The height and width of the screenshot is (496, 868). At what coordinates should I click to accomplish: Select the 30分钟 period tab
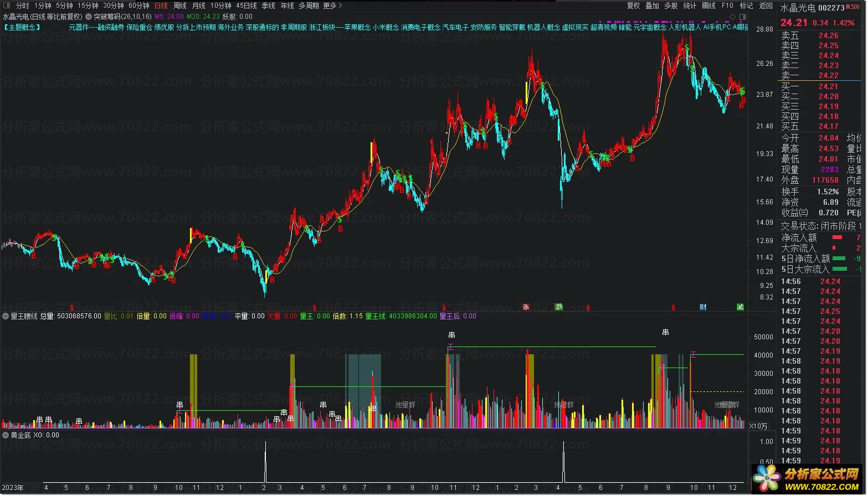point(114,6)
